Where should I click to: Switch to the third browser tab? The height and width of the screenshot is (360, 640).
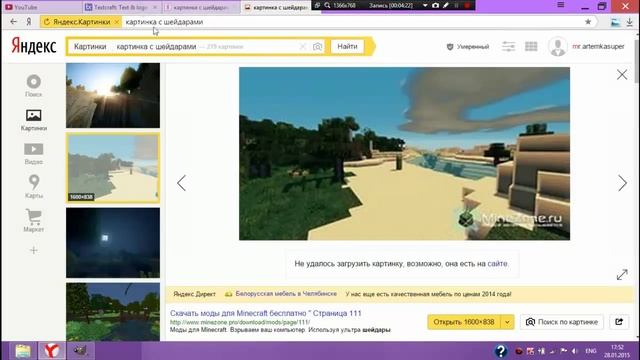click(200, 7)
